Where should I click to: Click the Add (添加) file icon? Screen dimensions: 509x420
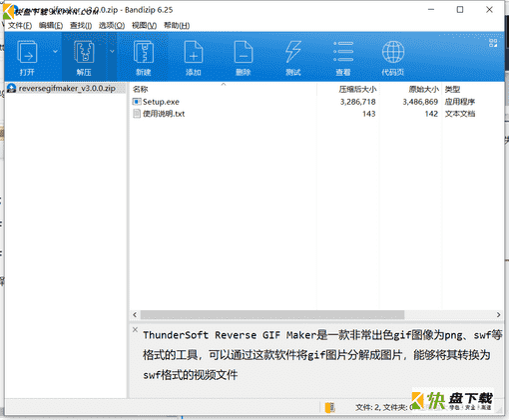(194, 52)
